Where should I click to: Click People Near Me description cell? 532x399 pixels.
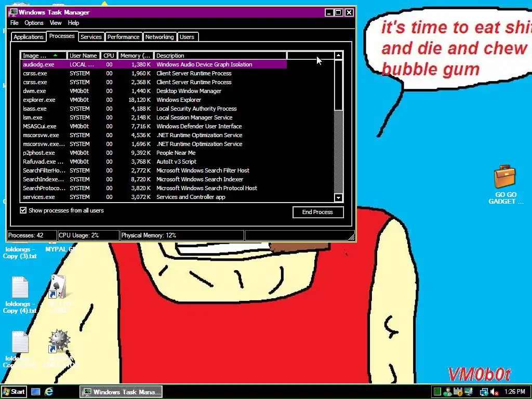pos(176,153)
